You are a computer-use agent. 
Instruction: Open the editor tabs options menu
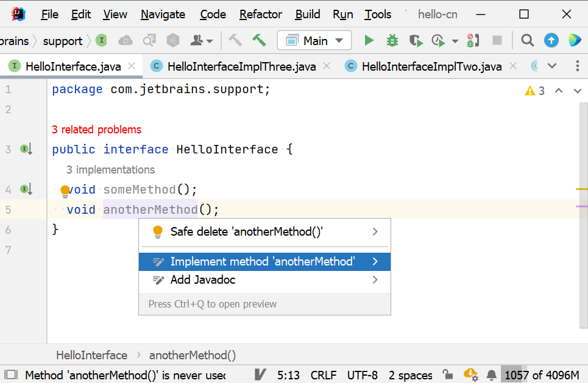coord(577,66)
